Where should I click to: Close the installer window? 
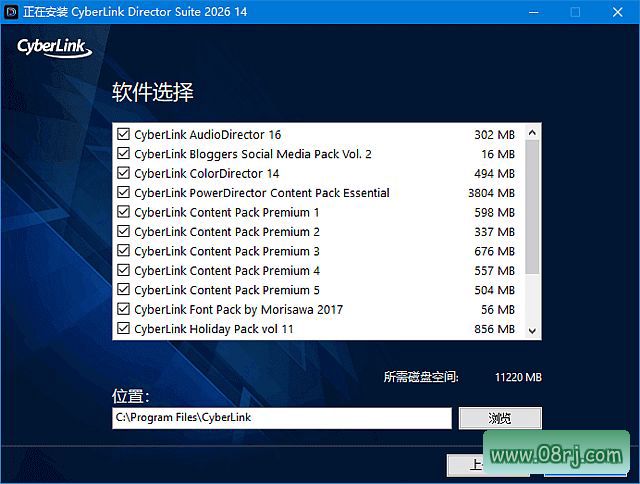coord(618,12)
